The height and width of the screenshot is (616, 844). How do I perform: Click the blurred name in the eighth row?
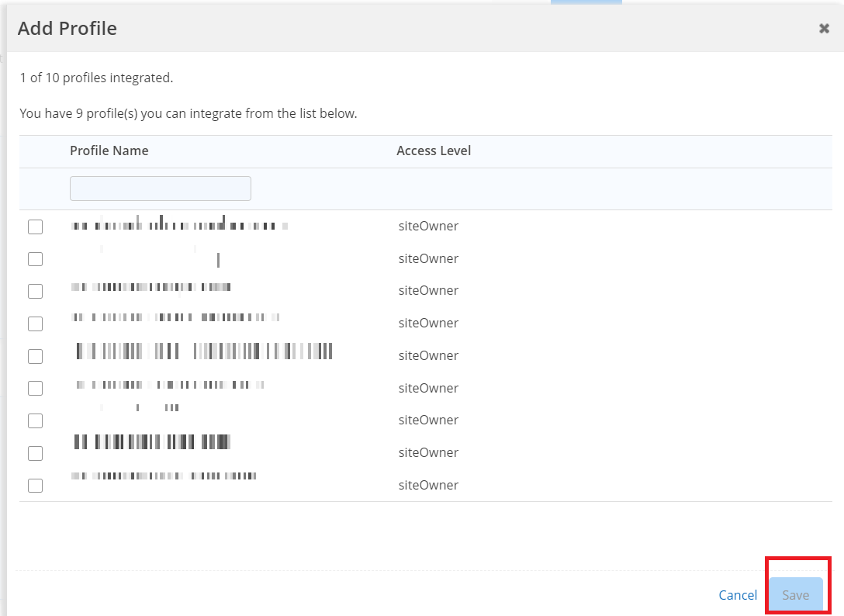point(152,442)
